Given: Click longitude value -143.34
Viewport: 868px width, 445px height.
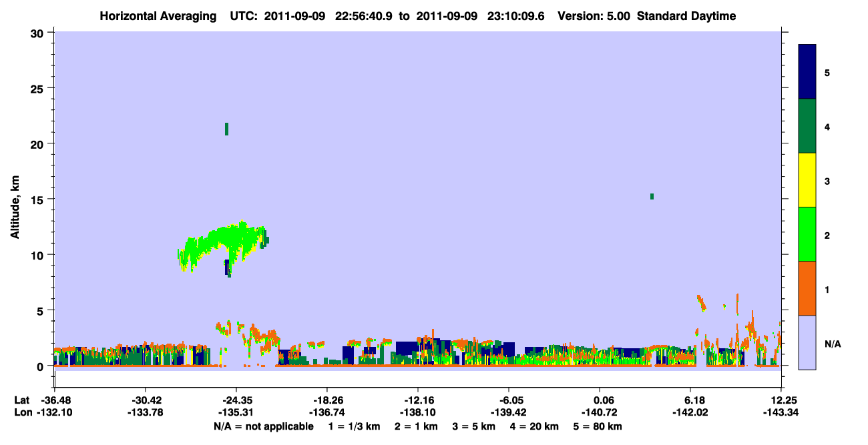Looking at the screenshot, I should pos(781,413).
